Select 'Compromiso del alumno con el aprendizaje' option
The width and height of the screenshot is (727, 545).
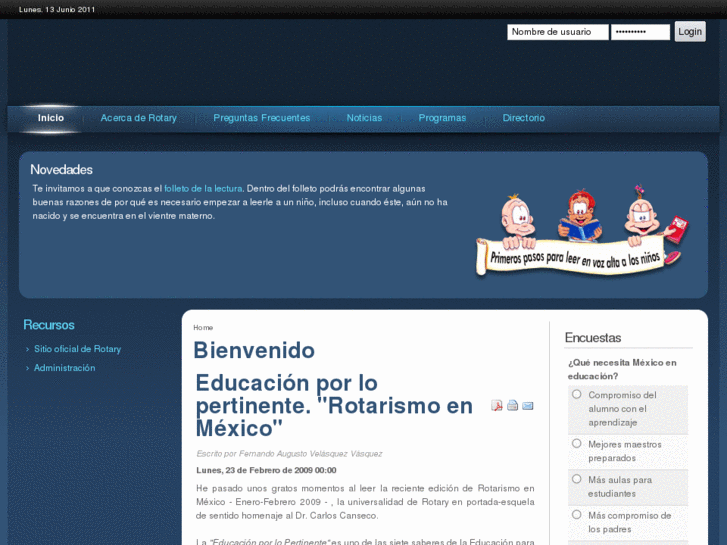coord(576,394)
